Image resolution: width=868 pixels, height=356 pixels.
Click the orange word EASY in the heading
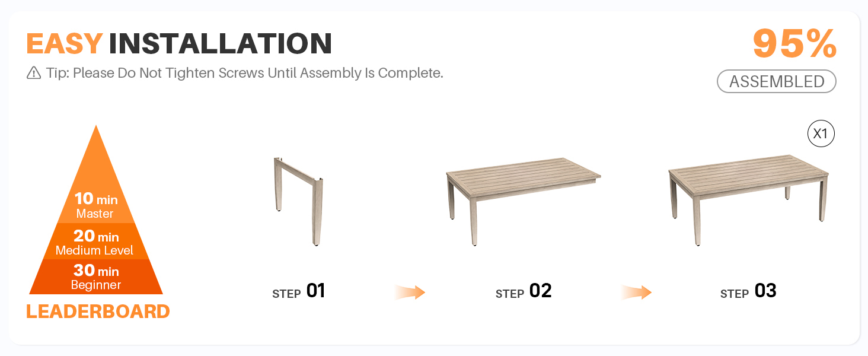pos(65,44)
